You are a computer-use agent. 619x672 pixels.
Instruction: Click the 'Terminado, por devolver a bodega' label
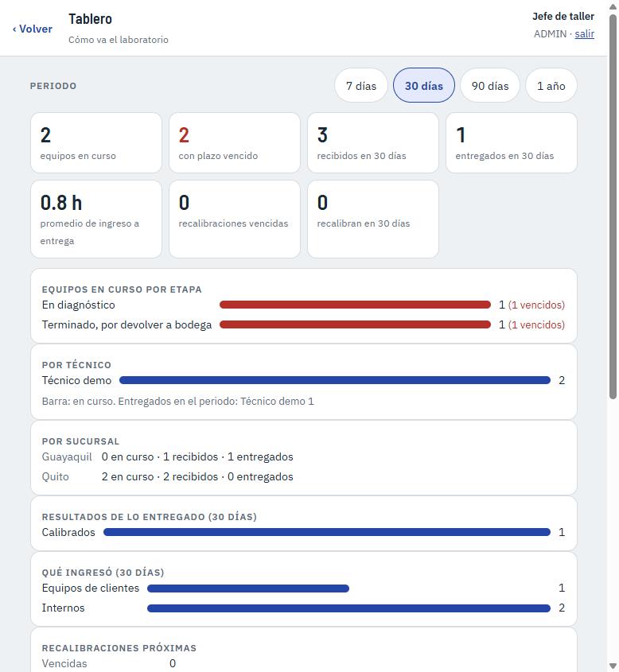tap(127, 324)
